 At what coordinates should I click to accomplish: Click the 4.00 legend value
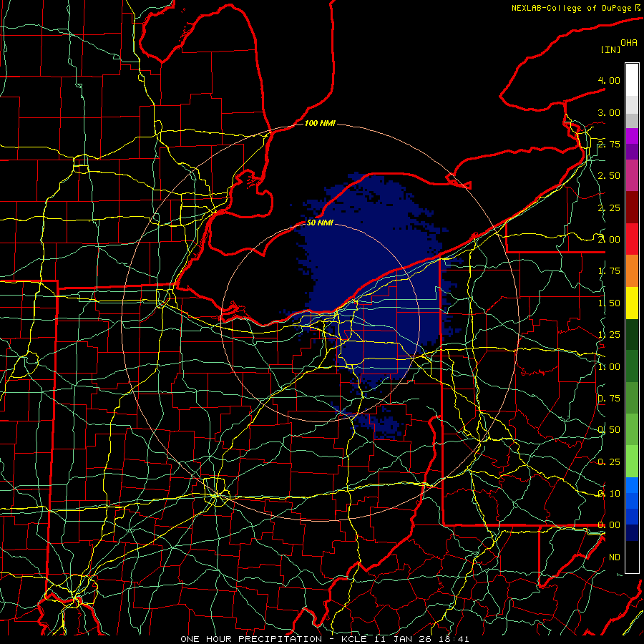tap(609, 80)
